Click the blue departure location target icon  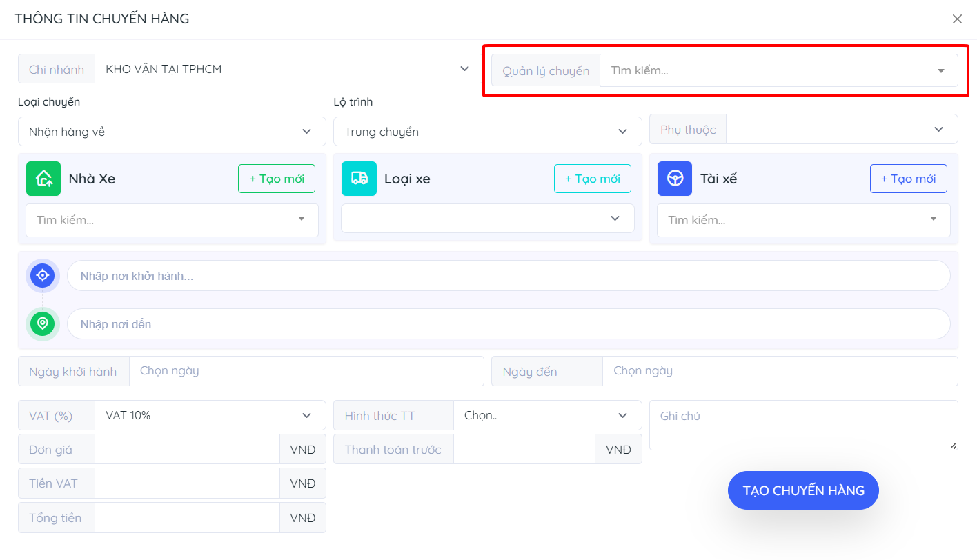pos(43,276)
